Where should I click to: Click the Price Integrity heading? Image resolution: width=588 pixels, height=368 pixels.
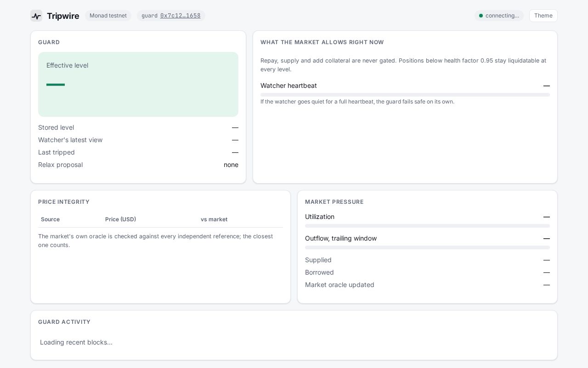coord(64,202)
